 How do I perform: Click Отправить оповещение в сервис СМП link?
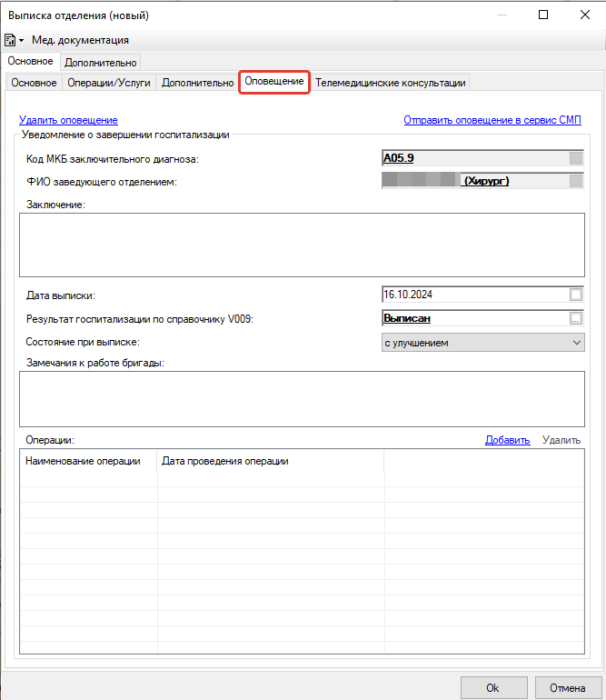pos(492,120)
